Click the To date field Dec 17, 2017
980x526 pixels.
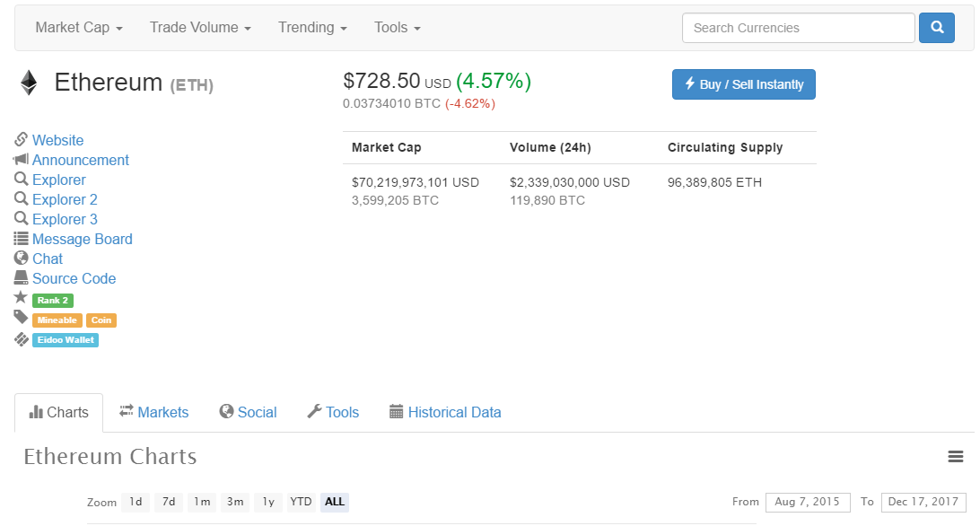(x=923, y=502)
